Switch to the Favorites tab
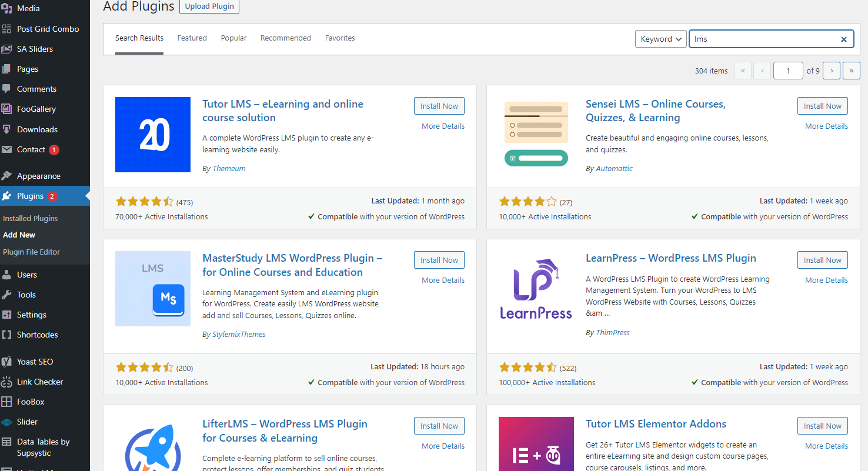The image size is (868, 471). coord(340,38)
